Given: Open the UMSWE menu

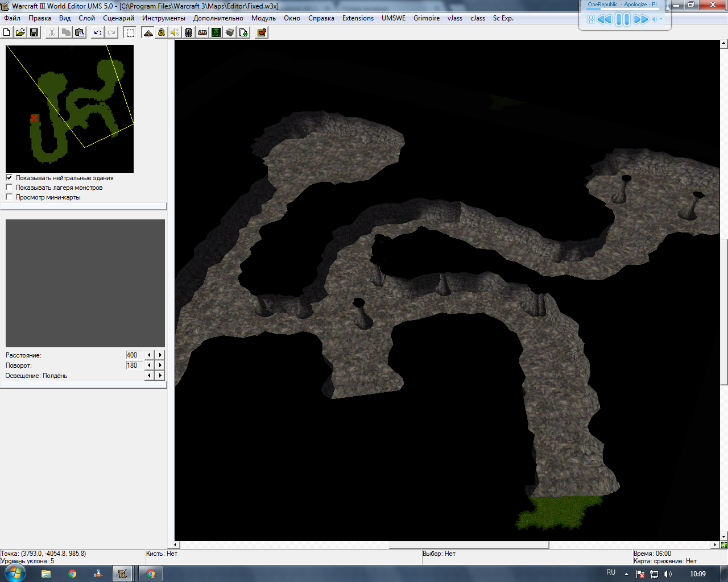Looking at the screenshot, I should click(x=394, y=18).
